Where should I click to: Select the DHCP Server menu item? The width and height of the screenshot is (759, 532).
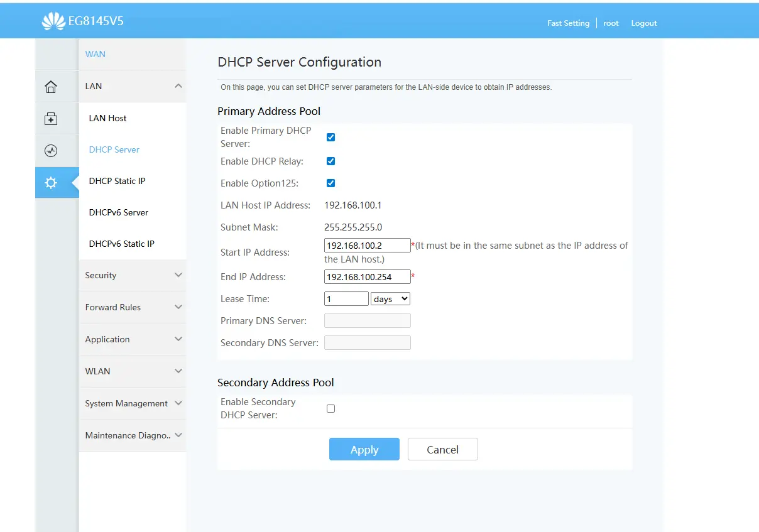pyautogui.click(x=114, y=149)
